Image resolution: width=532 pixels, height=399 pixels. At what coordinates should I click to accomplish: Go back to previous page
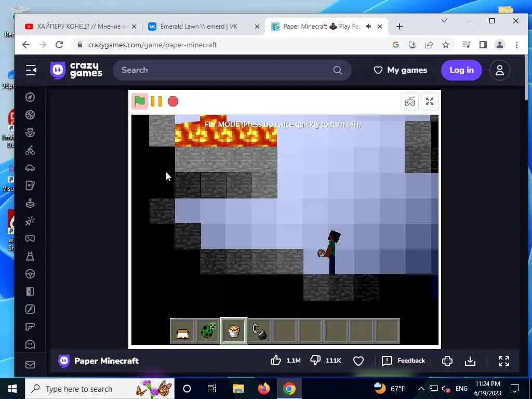[x=26, y=45]
